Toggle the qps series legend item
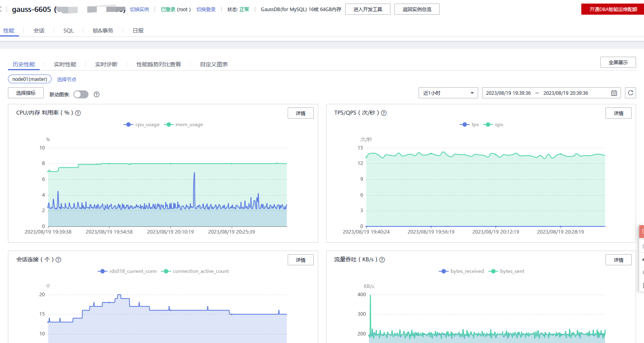This screenshot has height=343, width=644. click(x=494, y=125)
